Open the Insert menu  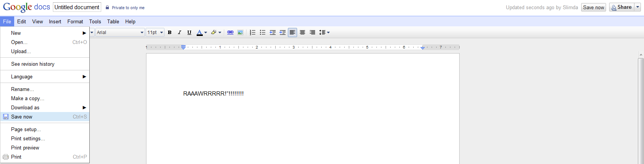(55, 21)
